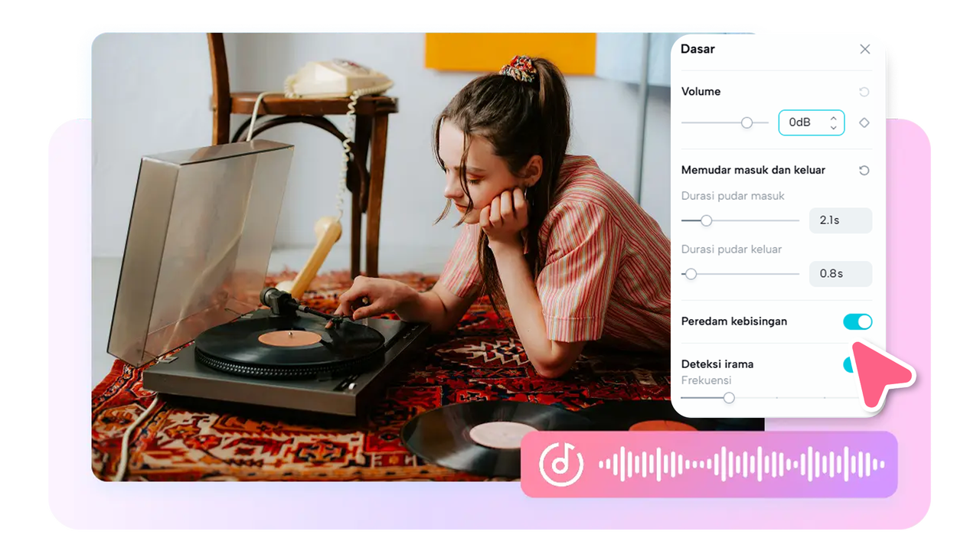Click the Dasar panel title
Image resolution: width=980 pixels, height=551 pixels.
click(x=697, y=49)
